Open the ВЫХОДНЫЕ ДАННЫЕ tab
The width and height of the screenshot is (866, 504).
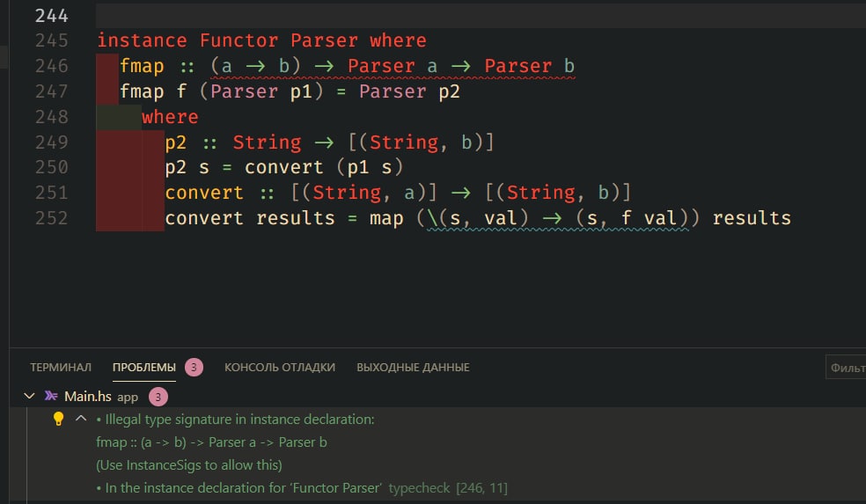(413, 367)
